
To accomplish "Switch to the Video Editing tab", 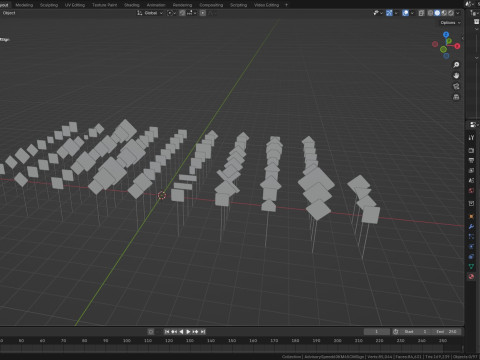I will [266, 5].
